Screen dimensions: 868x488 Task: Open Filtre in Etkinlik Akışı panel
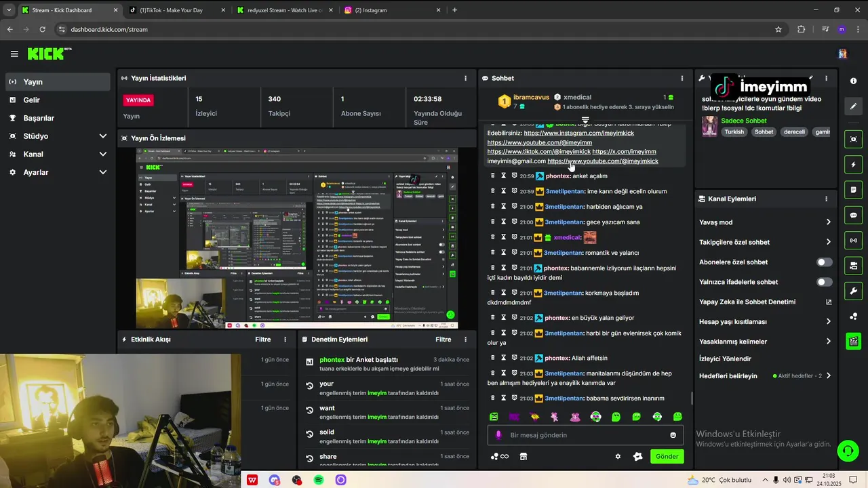262,340
